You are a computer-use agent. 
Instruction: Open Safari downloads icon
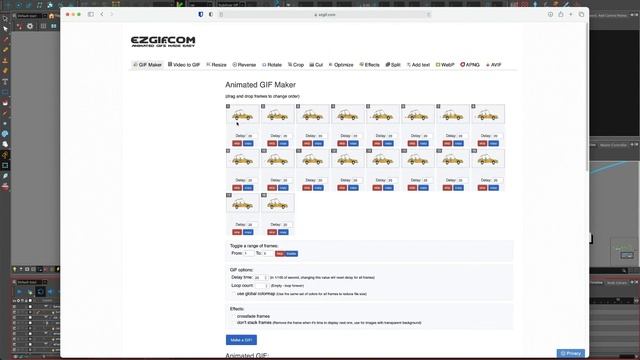[550, 14]
